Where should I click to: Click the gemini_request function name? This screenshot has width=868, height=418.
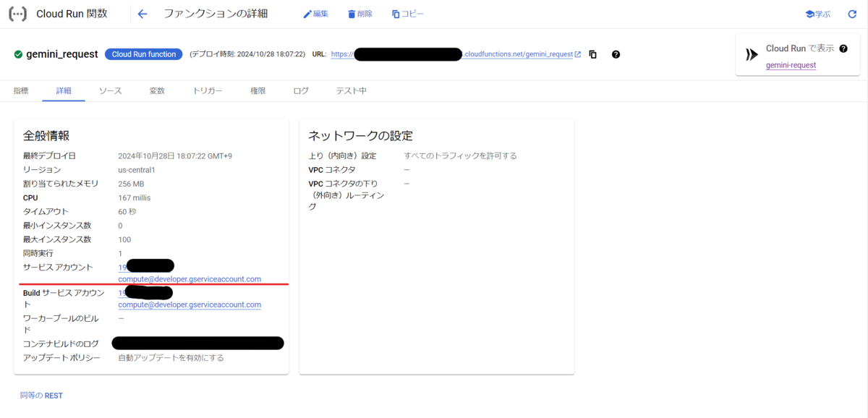[x=62, y=54]
